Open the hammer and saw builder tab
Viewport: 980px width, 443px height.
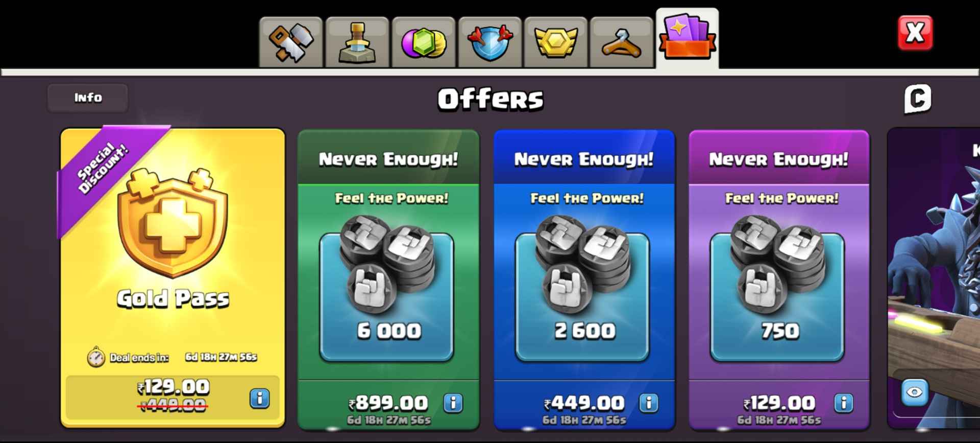tap(291, 42)
